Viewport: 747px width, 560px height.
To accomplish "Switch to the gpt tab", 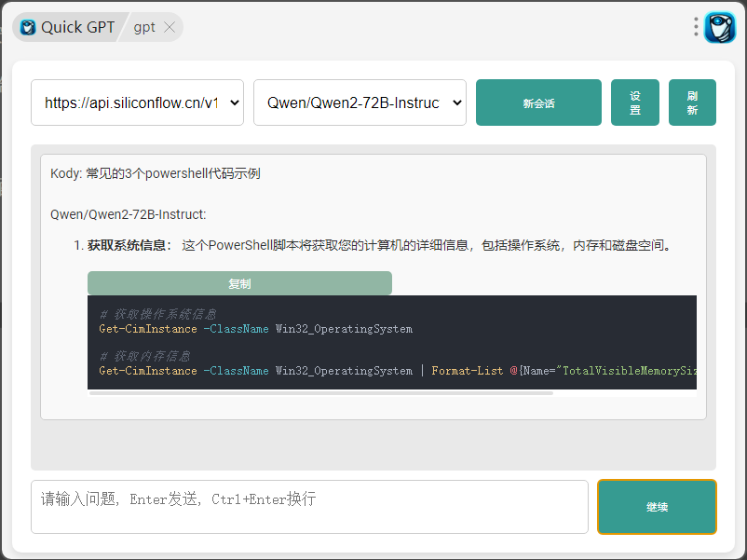I will click(144, 27).
